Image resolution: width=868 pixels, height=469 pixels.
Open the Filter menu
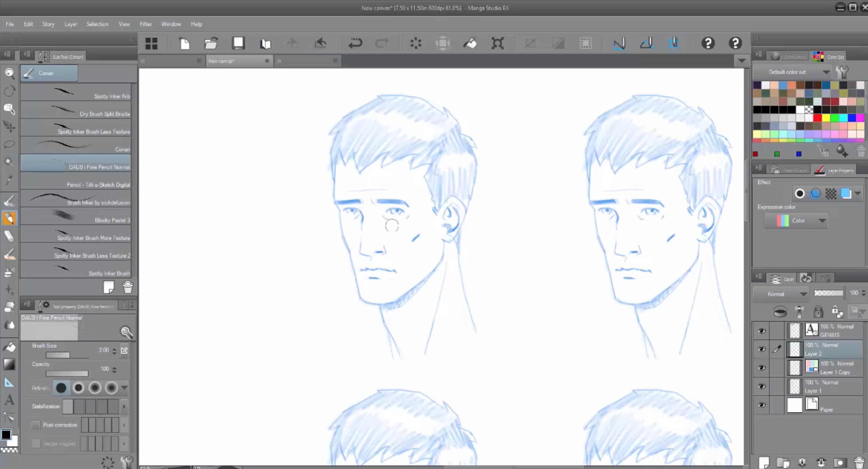click(146, 24)
